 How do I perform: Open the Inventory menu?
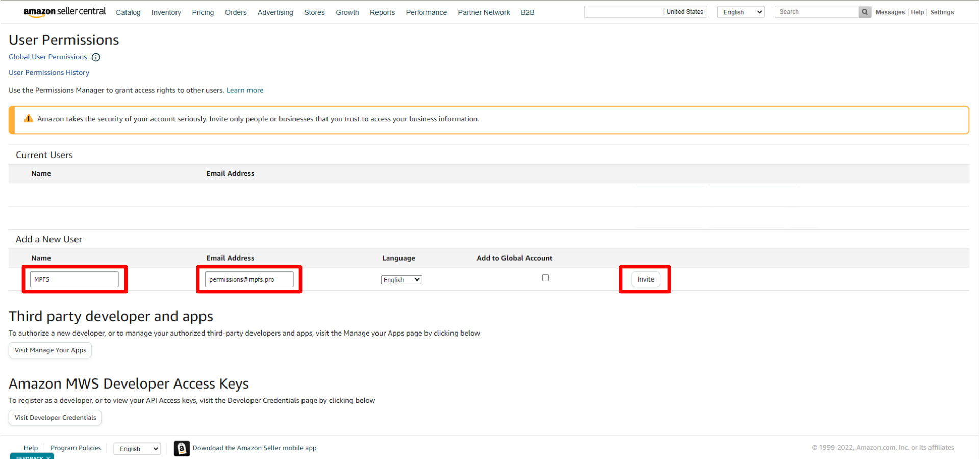pyautogui.click(x=166, y=12)
